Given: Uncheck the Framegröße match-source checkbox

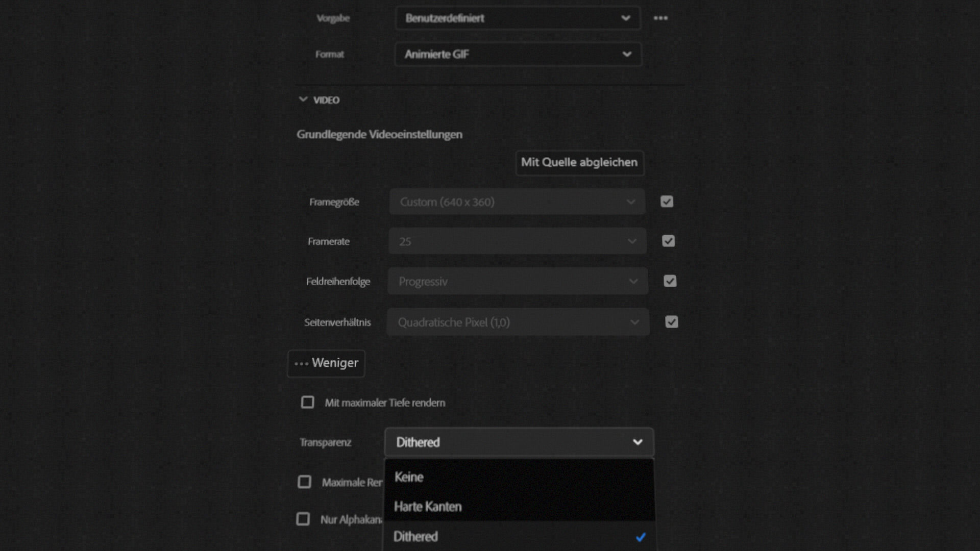Looking at the screenshot, I should [x=667, y=202].
